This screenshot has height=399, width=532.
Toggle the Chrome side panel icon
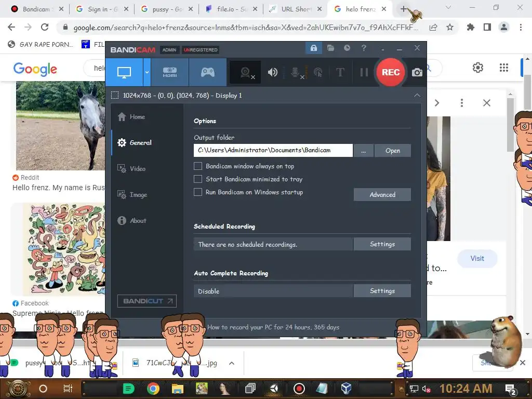click(487, 27)
